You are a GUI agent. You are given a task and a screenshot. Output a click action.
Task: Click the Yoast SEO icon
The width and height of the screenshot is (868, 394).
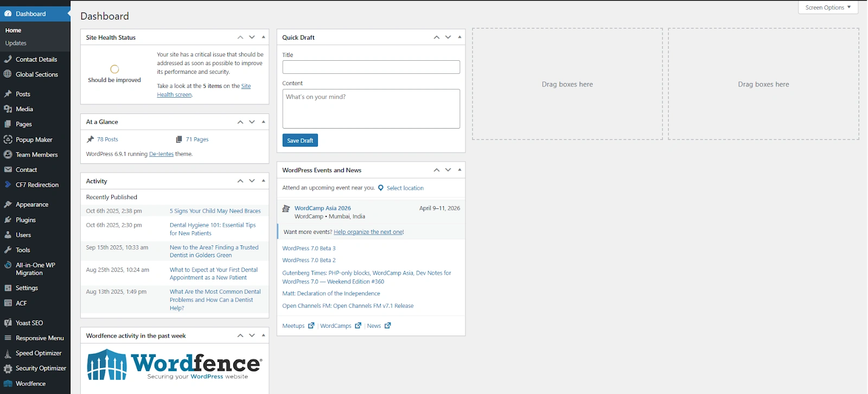(8, 323)
